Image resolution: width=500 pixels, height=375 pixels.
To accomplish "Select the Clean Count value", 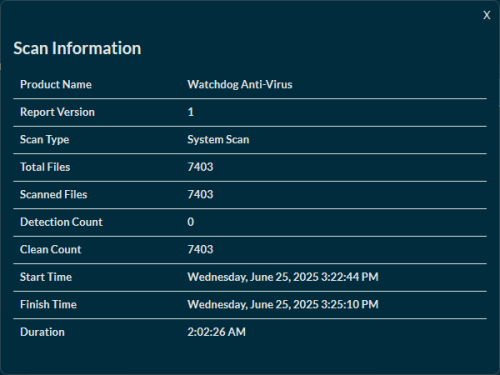I will click(x=200, y=249).
